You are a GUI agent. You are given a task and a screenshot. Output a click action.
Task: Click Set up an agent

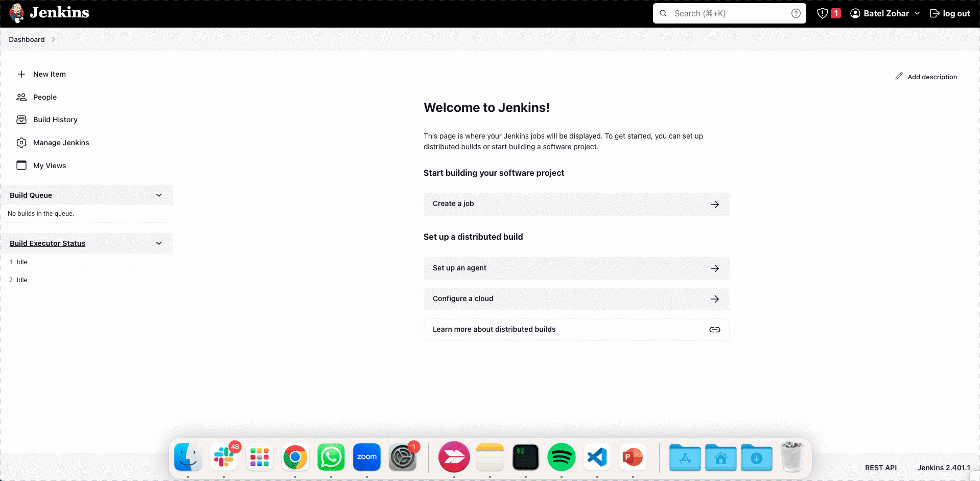576,268
